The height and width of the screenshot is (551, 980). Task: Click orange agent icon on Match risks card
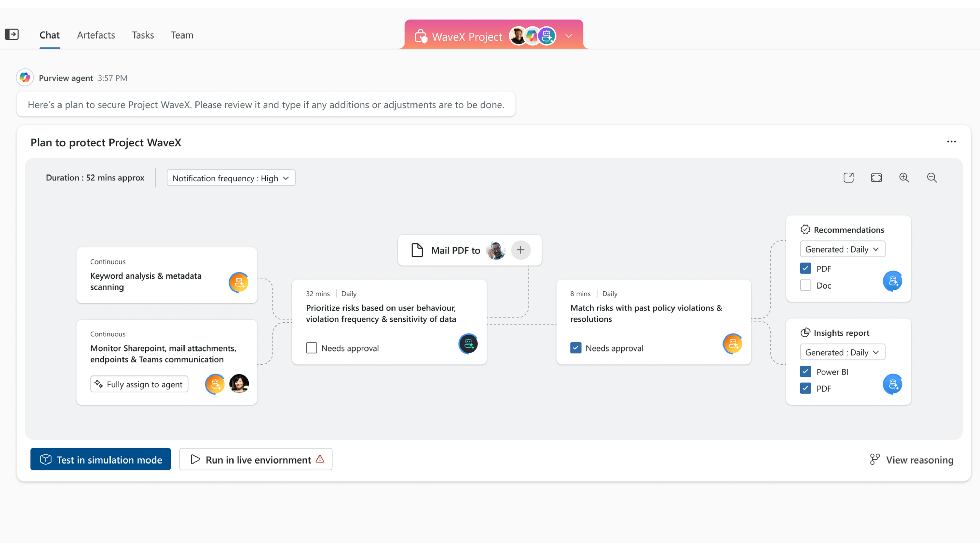tap(733, 344)
